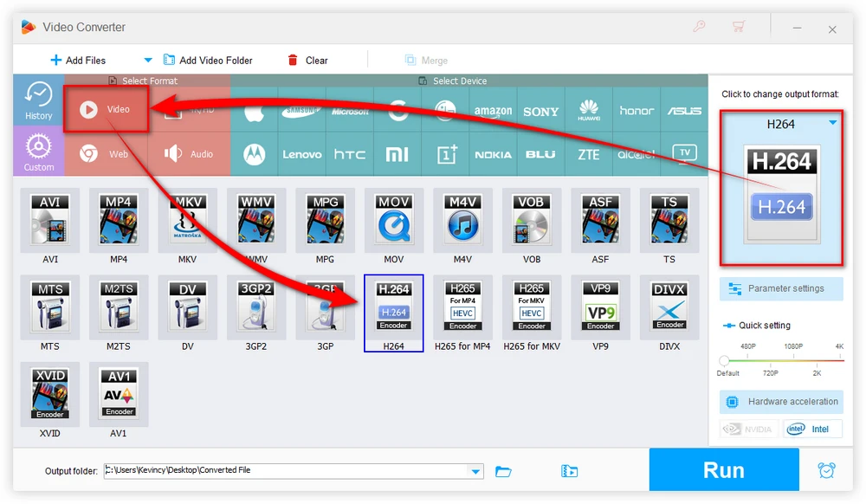This screenshot has width=866, height=504.
Task: Expand the output folder path dropdown
Action: point(475,471)
